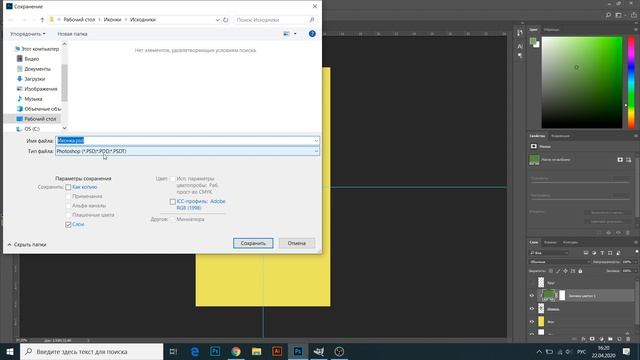Switch to the Adjustments tab beside Properties
The image size is (640, 360).
pos(560,136)
